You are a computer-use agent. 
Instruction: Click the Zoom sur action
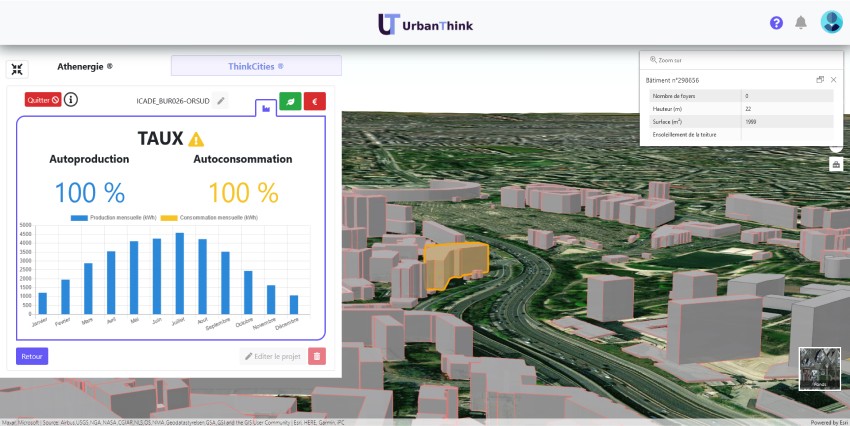pyautogui.click(x=666, y=60)
